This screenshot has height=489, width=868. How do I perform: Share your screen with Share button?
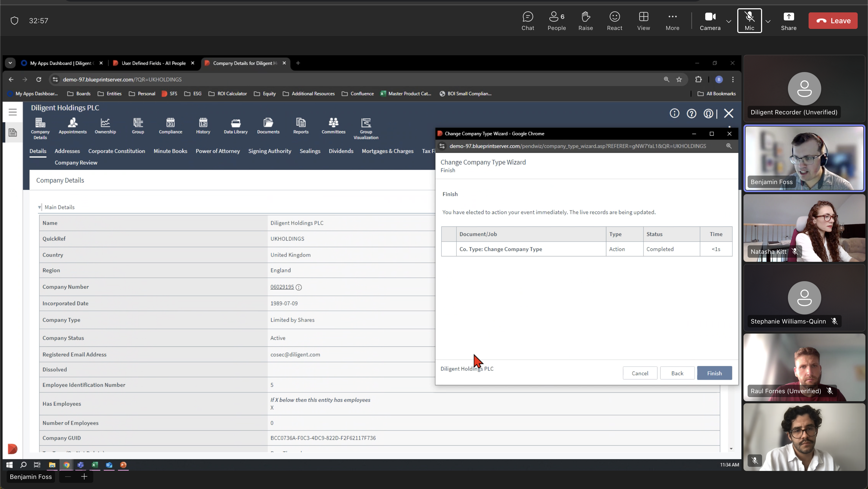(x=789, y=21)
